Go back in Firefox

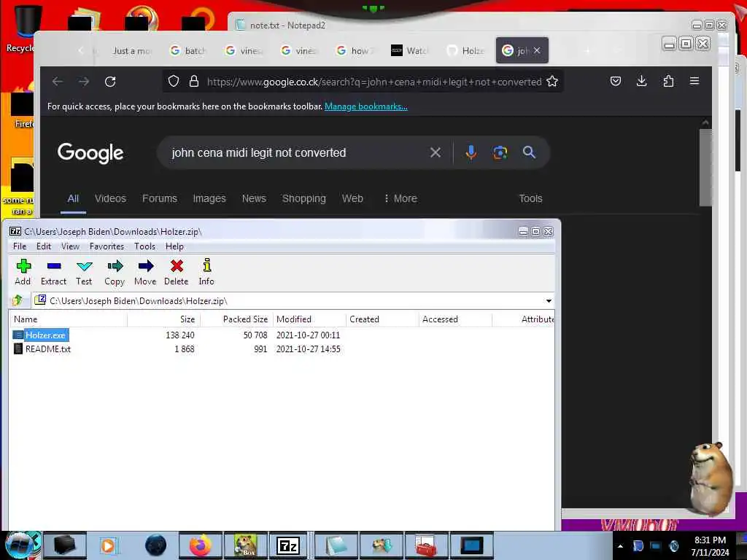(x=58, y=82)
